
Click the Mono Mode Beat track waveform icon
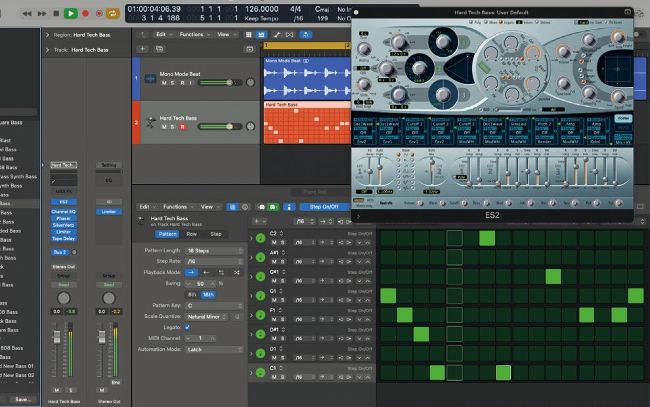click(x=150, y=79)
